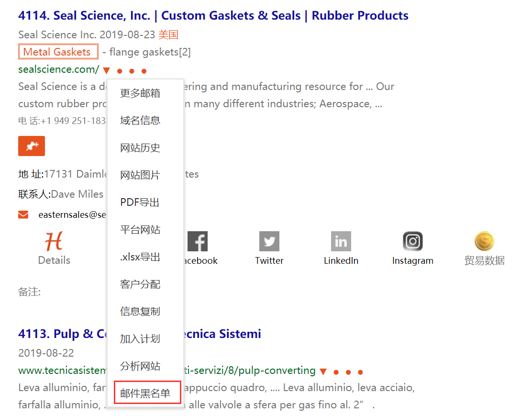The image size is (532, 416).
Task: Choose 客户分配 from the menu
Action: (140, 284)
